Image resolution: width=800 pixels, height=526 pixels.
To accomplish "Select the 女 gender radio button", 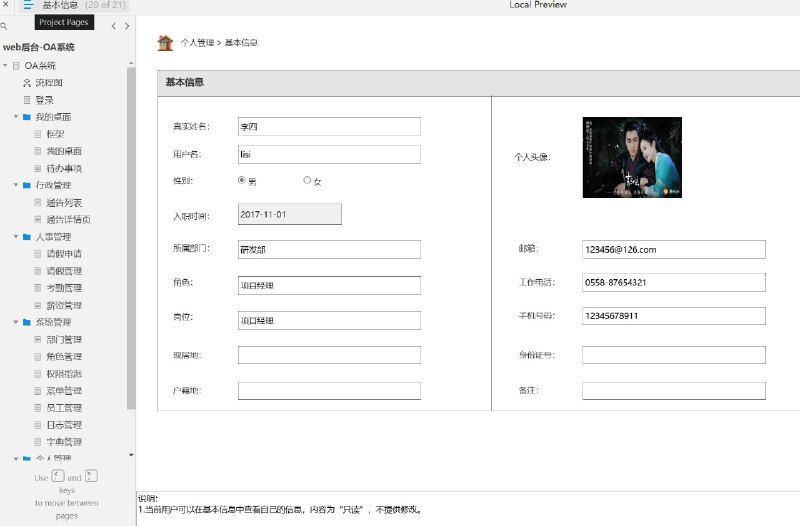I will tap(307, 180).
